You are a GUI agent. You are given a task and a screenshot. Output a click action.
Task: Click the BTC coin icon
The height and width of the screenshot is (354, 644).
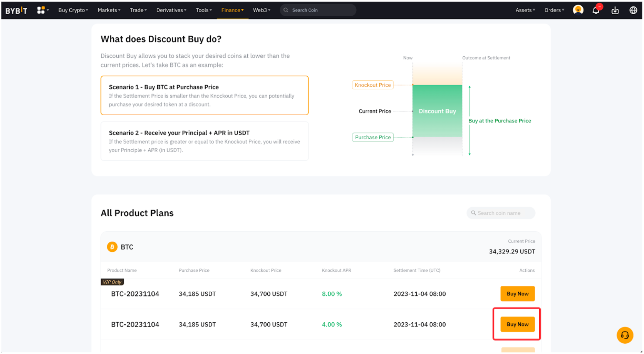112,247
